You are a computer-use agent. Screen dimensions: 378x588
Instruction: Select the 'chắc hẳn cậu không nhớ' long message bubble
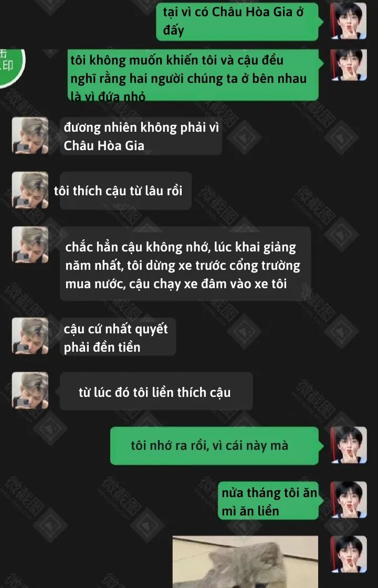point(185,264)
